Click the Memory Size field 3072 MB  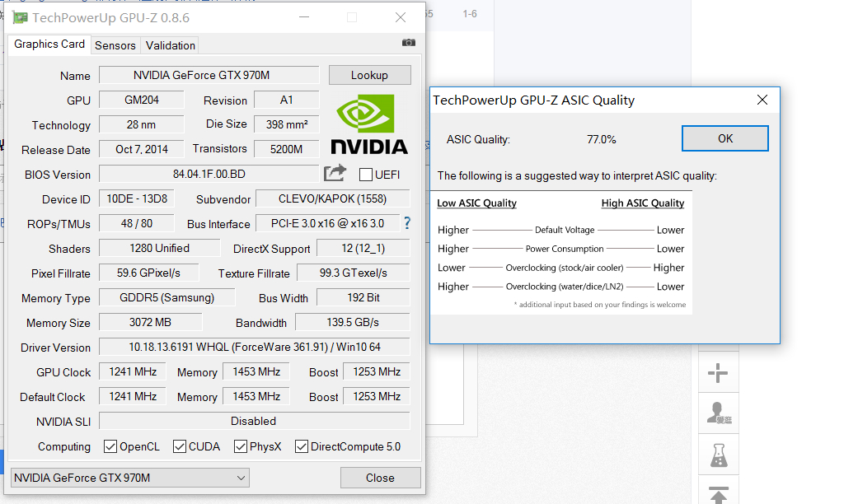click(x=150, y=322)
